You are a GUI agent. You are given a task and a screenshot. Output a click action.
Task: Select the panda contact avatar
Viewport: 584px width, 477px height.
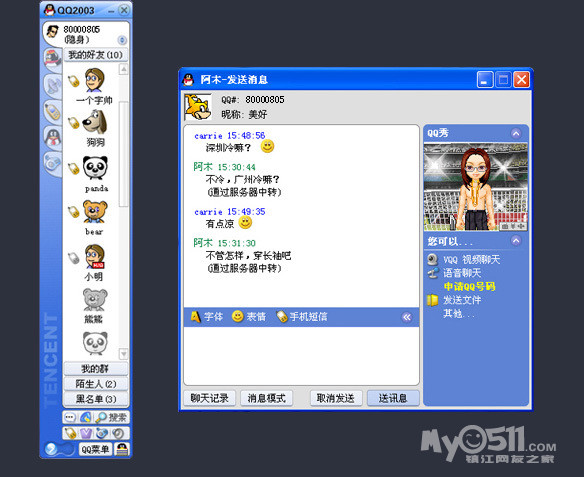95,168
